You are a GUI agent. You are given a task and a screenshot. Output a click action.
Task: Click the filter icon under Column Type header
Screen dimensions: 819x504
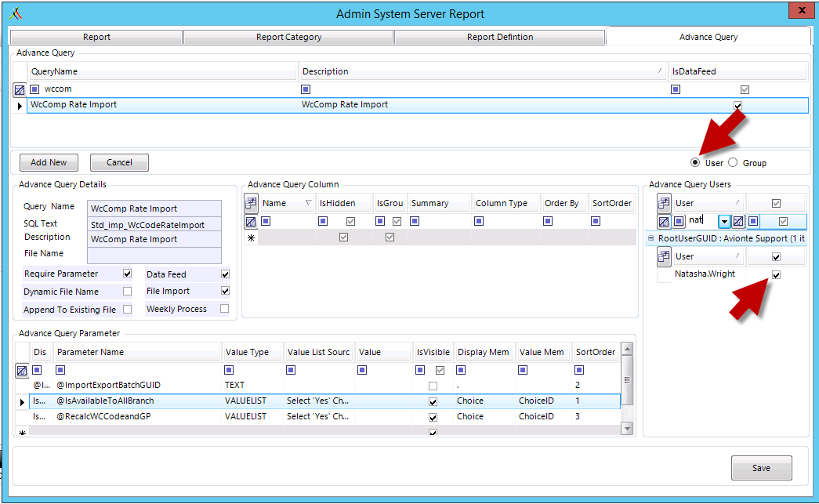(479, 221)
